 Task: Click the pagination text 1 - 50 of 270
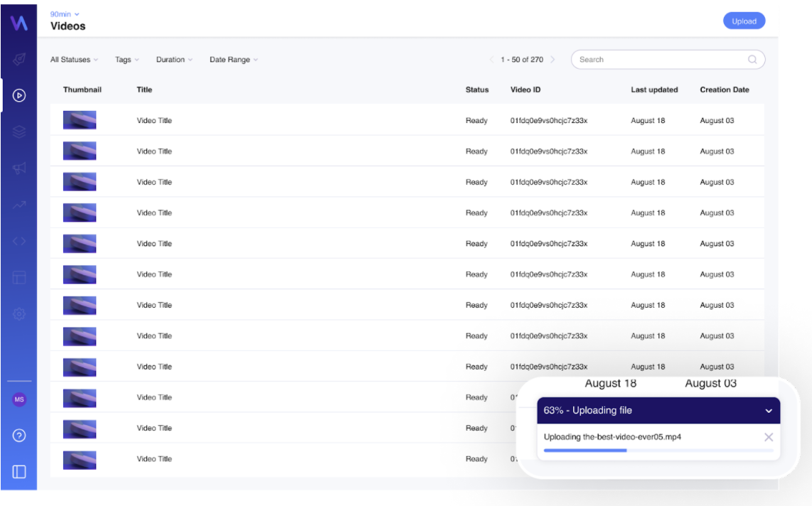click(522, 60)
